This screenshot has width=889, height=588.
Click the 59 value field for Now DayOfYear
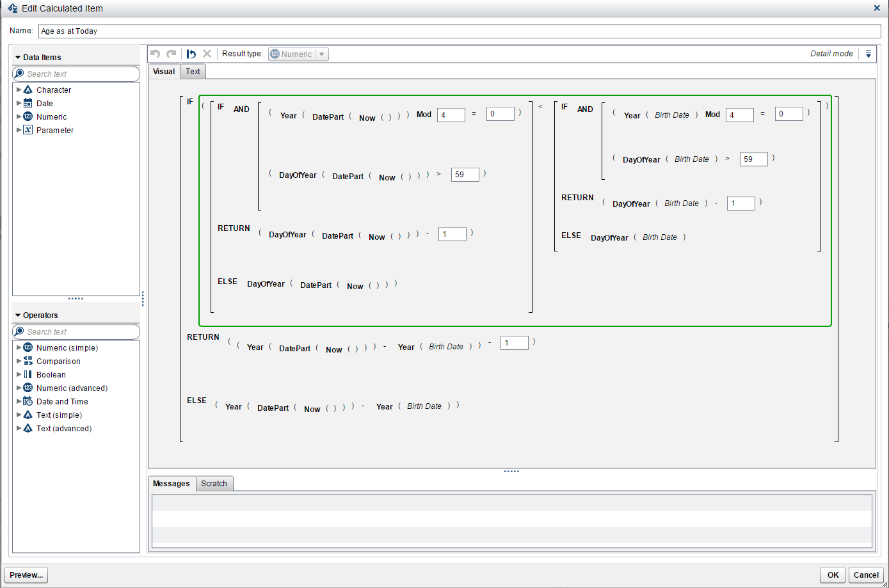465,175
